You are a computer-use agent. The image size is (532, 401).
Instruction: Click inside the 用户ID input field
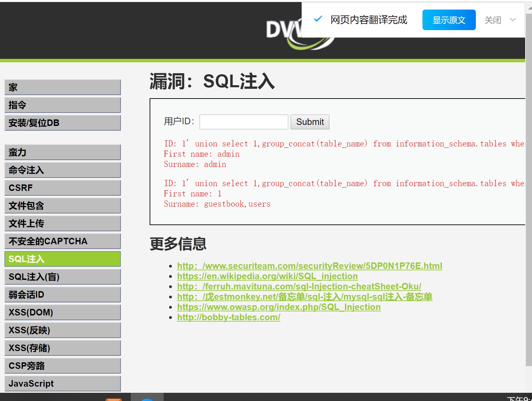pyautogui.click(x=243, y=121)
